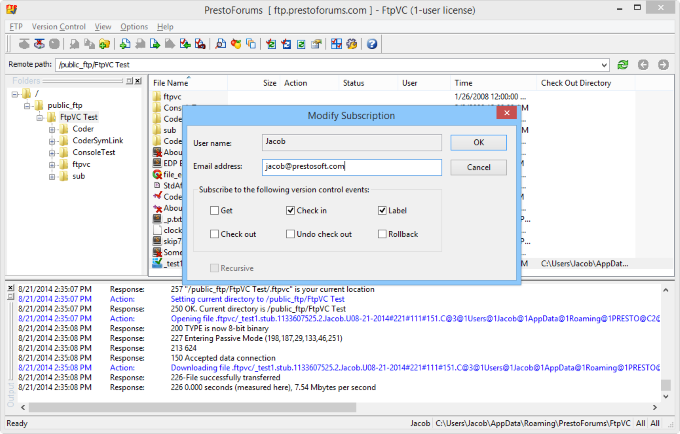Click the green refresh icon beside Remote path
The height and width of the screenshot is (434, 680).
pos(623,65)
